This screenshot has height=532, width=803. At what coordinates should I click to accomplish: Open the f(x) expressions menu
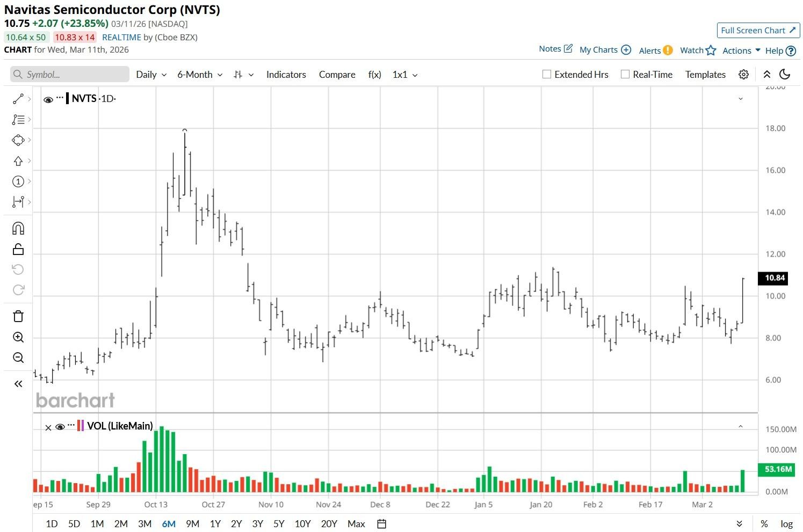coord(375,75)
